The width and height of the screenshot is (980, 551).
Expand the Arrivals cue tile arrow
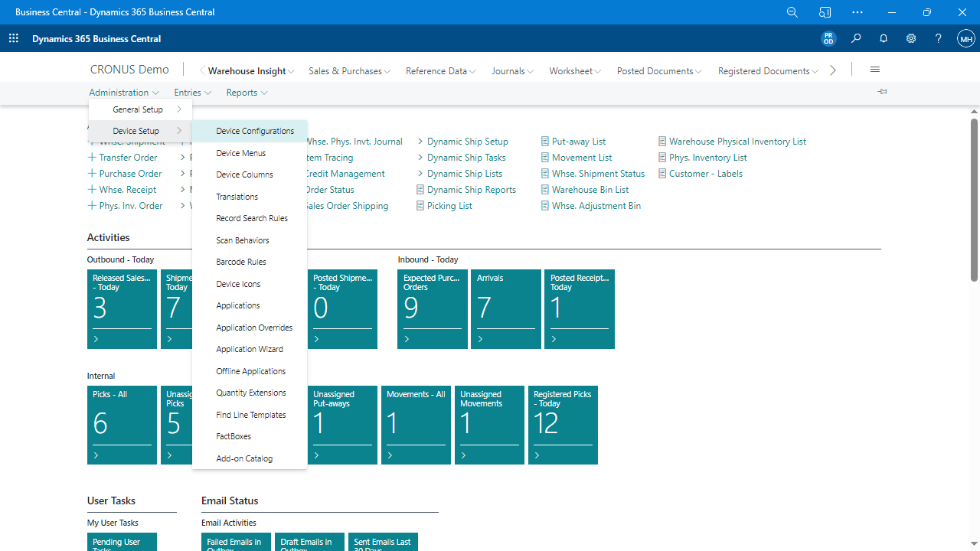click(x=480, y=338)
